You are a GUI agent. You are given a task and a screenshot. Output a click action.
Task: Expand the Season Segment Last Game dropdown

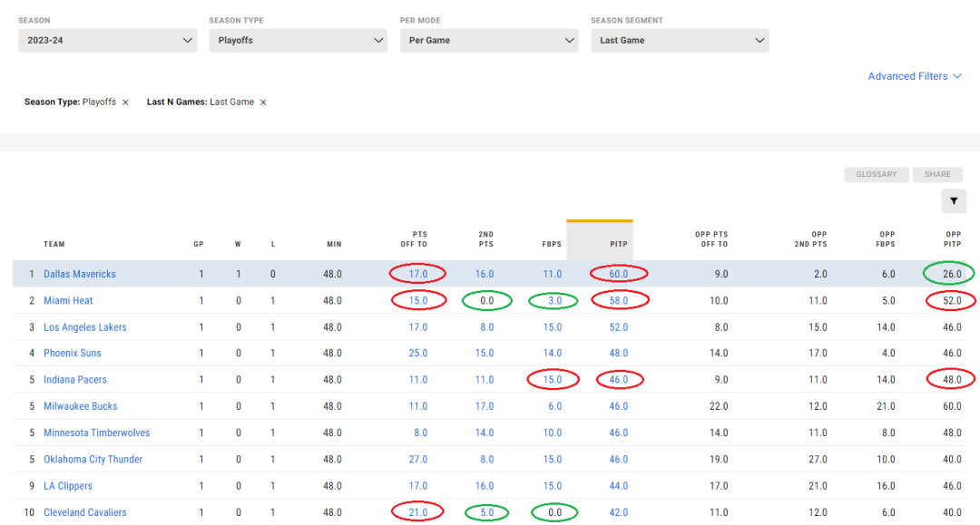click(x=680, y=40)
